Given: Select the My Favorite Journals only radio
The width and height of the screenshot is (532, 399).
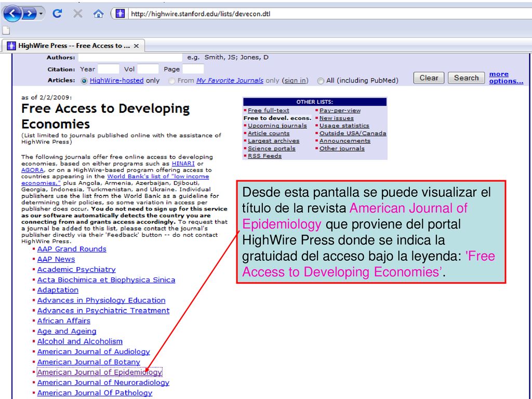Looking at the screenshot, I should (x=172, y=81).
